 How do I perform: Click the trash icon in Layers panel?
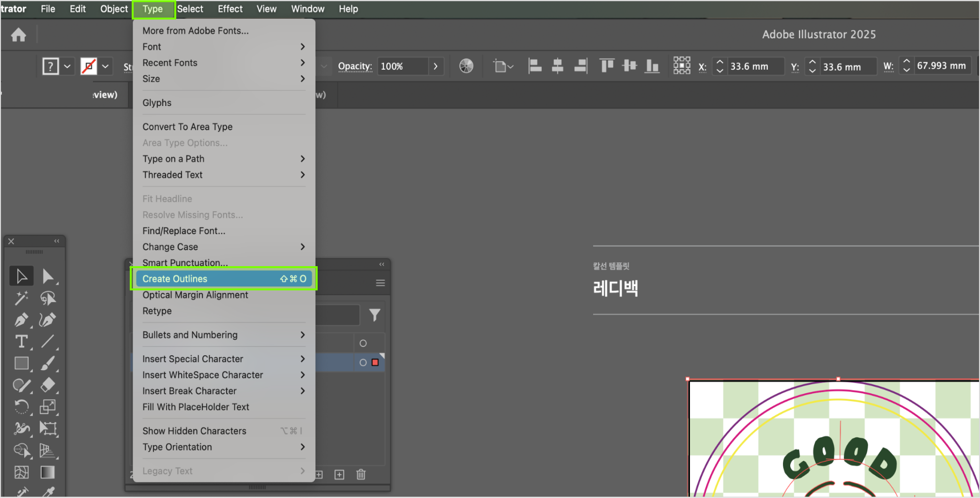coord(361,474)
